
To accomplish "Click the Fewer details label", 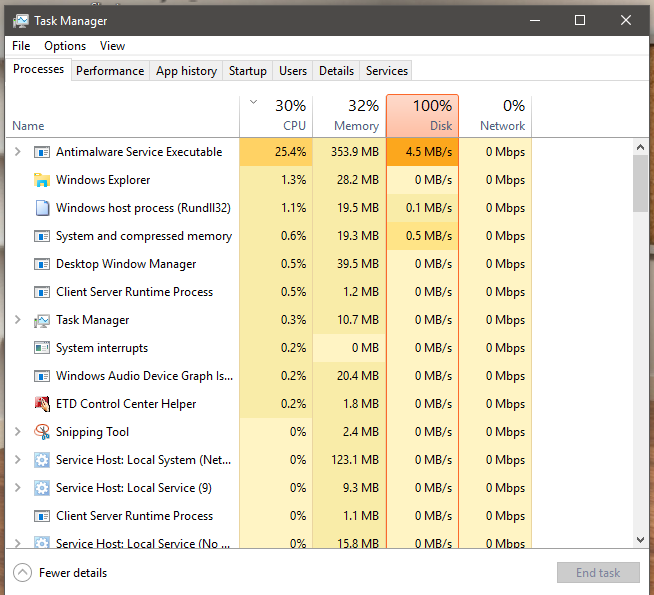I will tap(73, 573).
